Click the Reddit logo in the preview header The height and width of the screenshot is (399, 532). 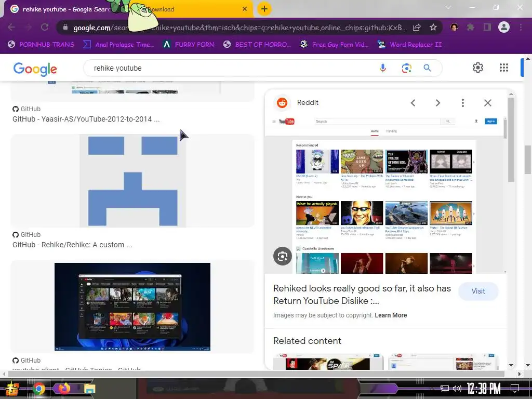point(282,103)
